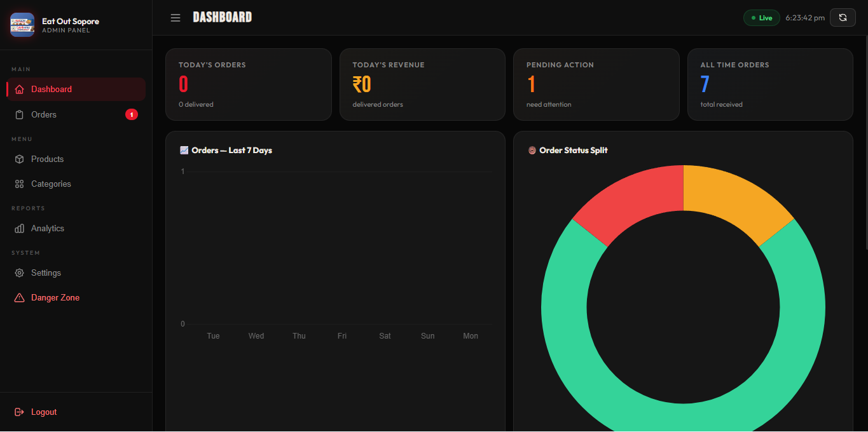
Task: Click the Sun label on chart axis
Action: click(x=428, y=336)
